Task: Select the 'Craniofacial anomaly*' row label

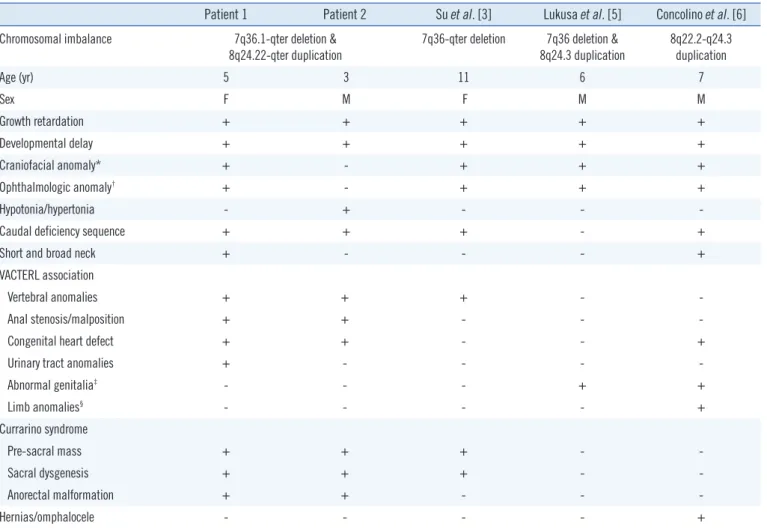Action: [50, 165]
